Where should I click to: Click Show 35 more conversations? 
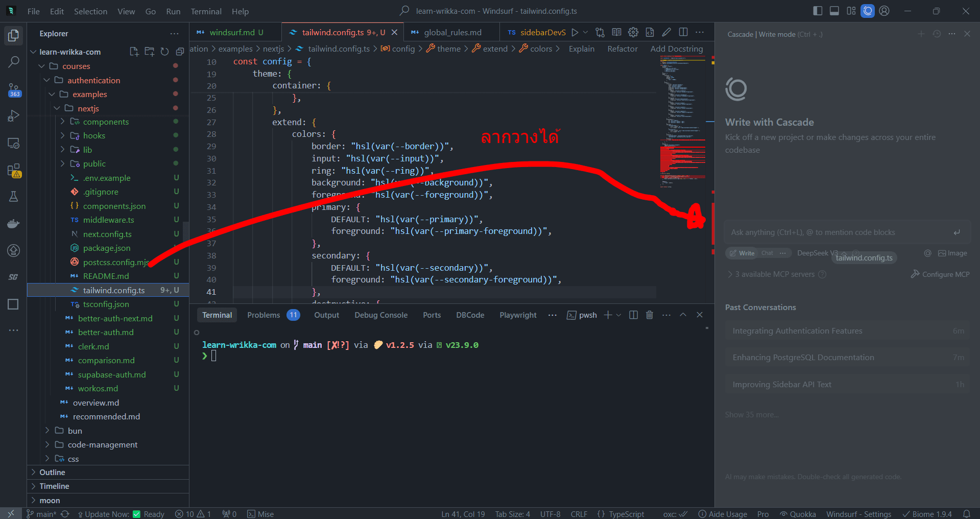point(752,415)
